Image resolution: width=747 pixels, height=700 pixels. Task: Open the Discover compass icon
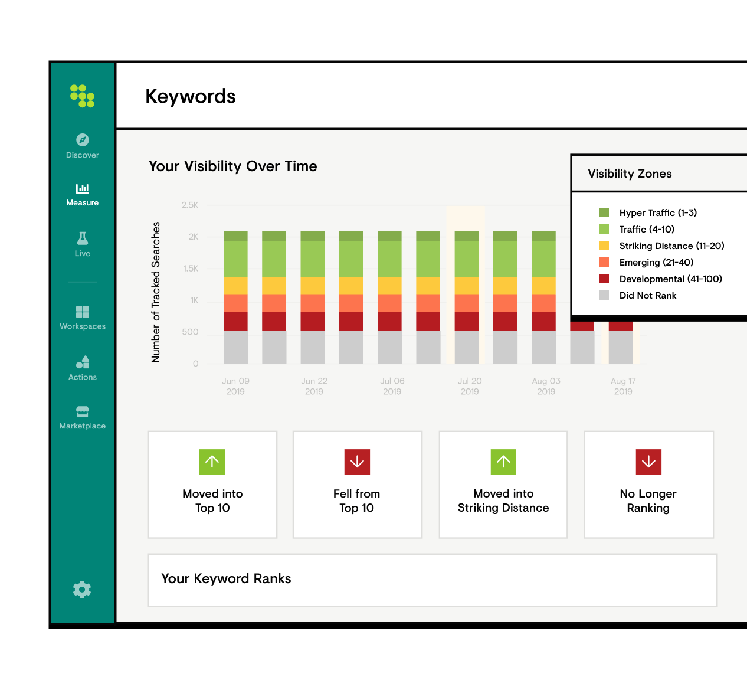tap(83, 140)
